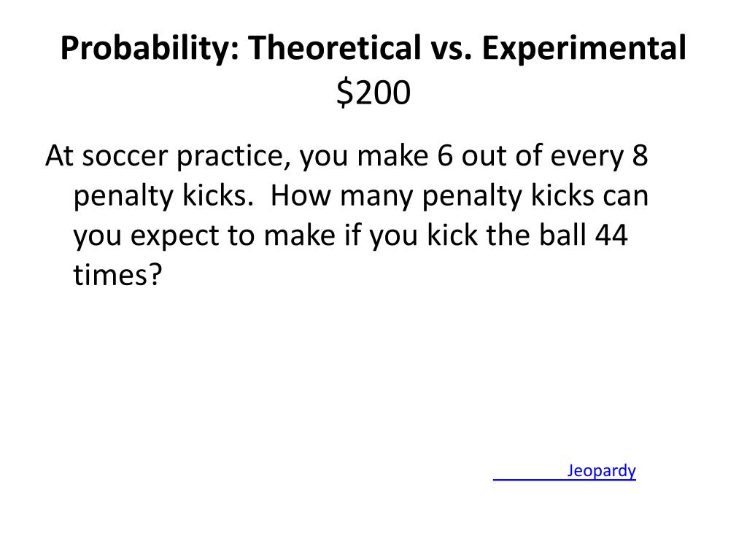Click the 'vs.' text in the title
This screenshot has width=747, height=560.
pyautogui.click(x=449, y=50)
